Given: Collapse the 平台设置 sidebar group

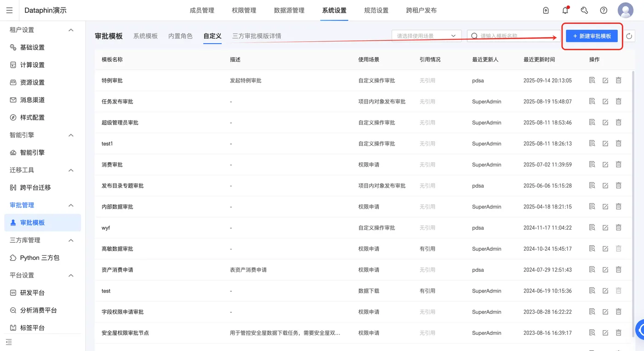Looking at the screenshot, I should [71, 275].
